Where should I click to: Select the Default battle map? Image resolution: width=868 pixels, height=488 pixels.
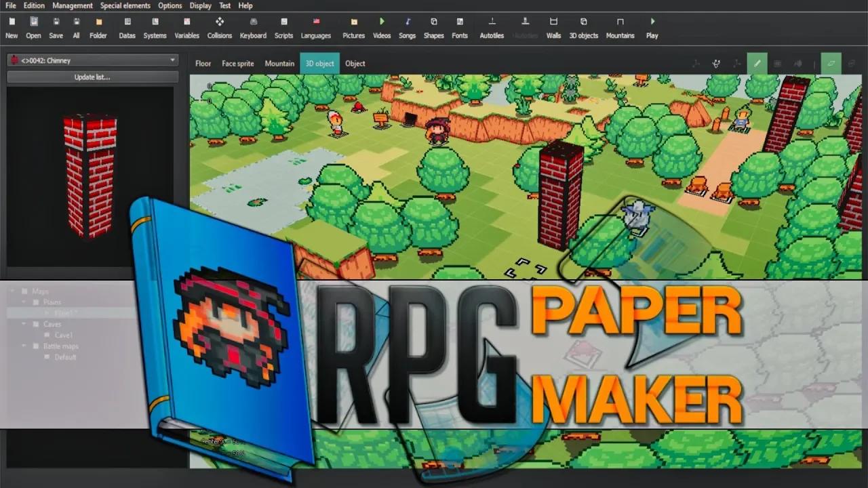(x=65, y=357)
